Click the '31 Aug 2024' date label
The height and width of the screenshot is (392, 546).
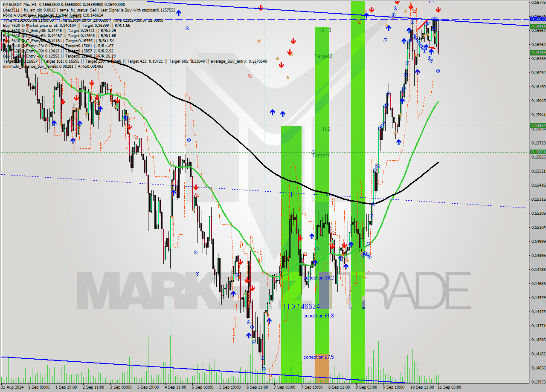coord(13,387)
